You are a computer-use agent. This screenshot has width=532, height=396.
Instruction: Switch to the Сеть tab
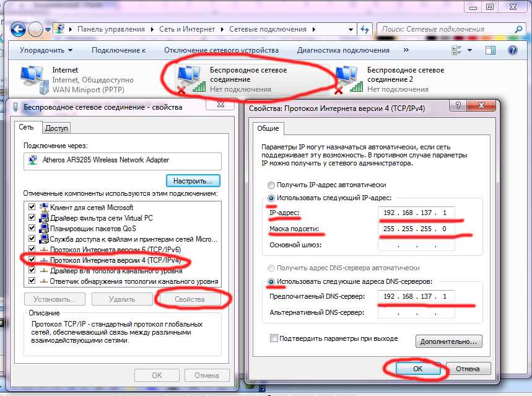point(27,128)
